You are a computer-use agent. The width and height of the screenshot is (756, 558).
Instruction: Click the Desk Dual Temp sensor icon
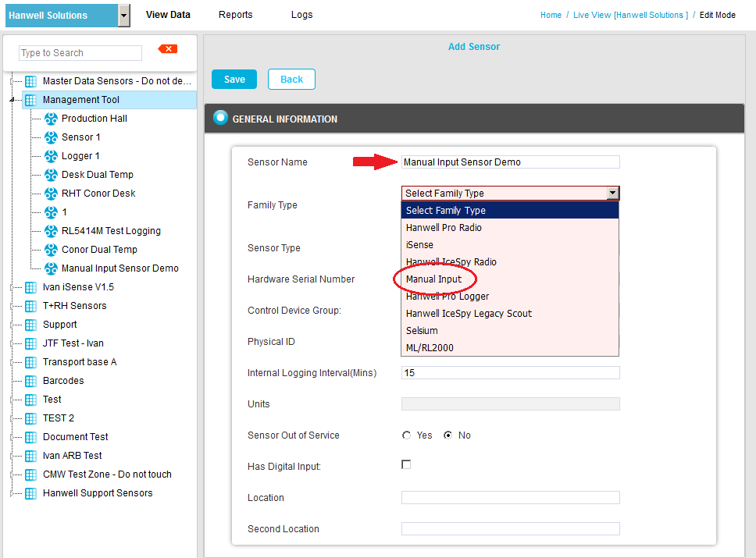(x=51, y=175)
